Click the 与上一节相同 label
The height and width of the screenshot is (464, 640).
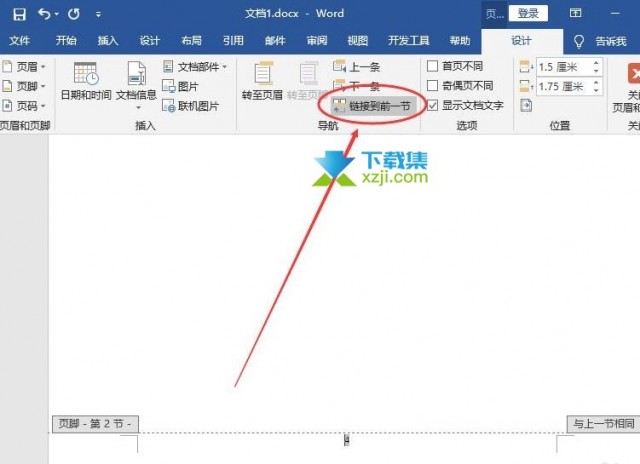(603, 424)
